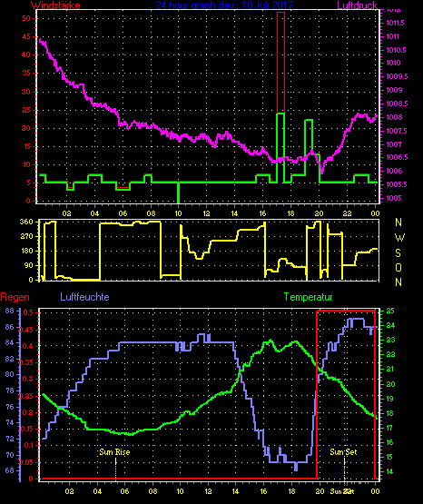Select the 270 wind direction axis value

click(x=26, y=237)
